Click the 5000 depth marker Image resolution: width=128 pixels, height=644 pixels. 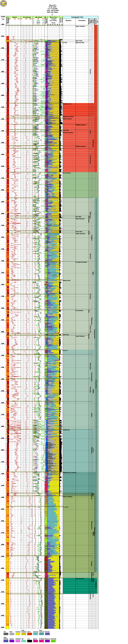[3, 450]
